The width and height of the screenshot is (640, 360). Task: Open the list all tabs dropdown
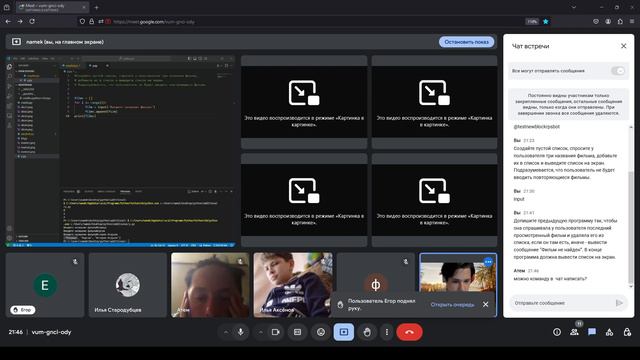(x=573, y=7)
